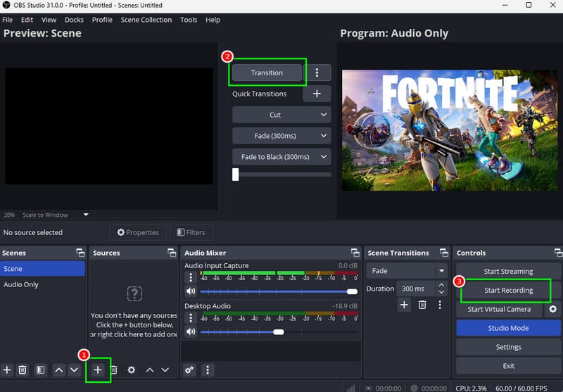Open source Properties button
Image resolution: width=563 pixels, height=392 pixels.
(x=138, y=232)
